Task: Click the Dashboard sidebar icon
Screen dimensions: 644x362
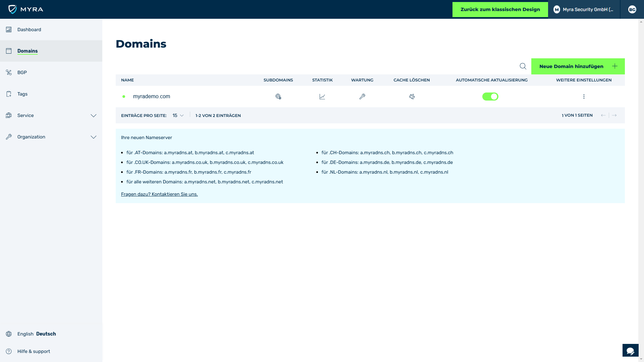Action: point(8,29)
